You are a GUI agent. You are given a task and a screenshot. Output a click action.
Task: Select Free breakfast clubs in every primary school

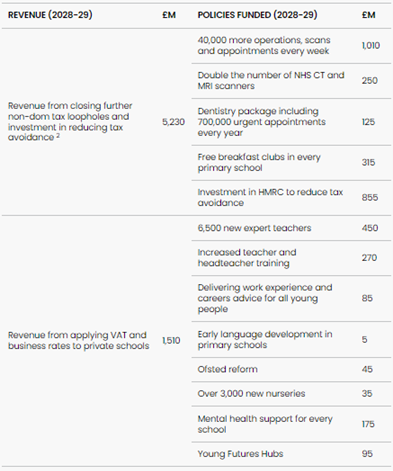coord(259,162)
